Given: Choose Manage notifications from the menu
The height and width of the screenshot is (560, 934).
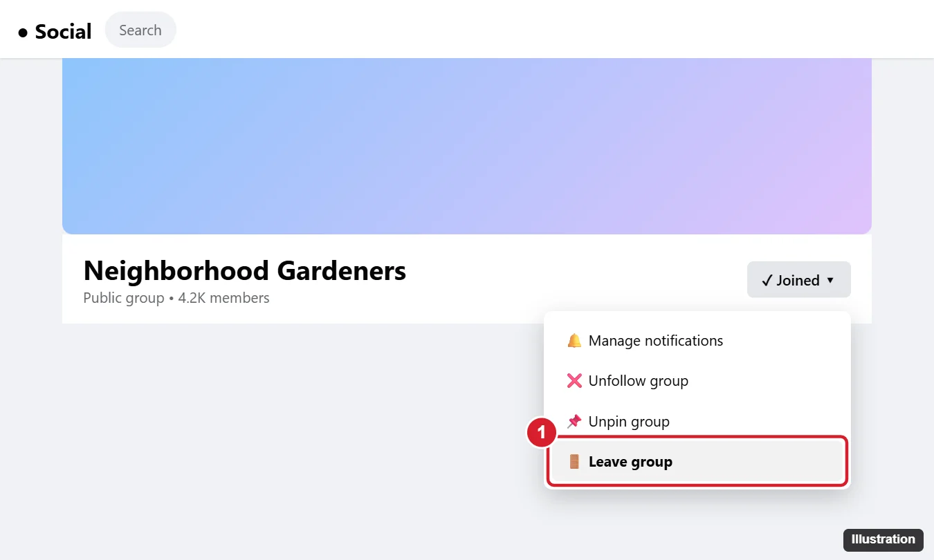Looking at the screenshot, I should [697, 341].
